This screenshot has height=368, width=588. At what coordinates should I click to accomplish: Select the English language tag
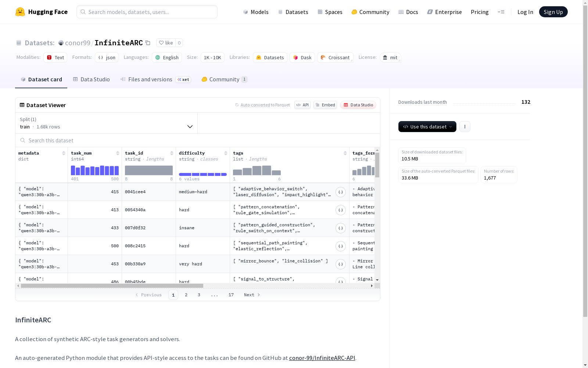tap(167, 57)
